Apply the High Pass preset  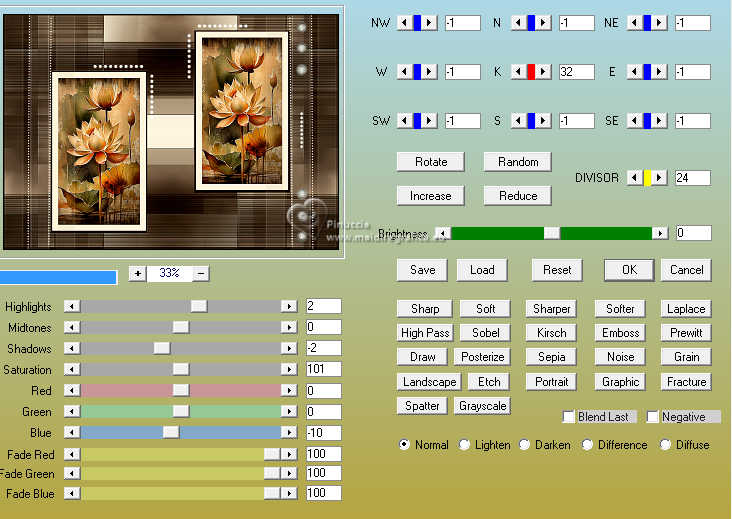pyautogui.click(x=425, y=333)
